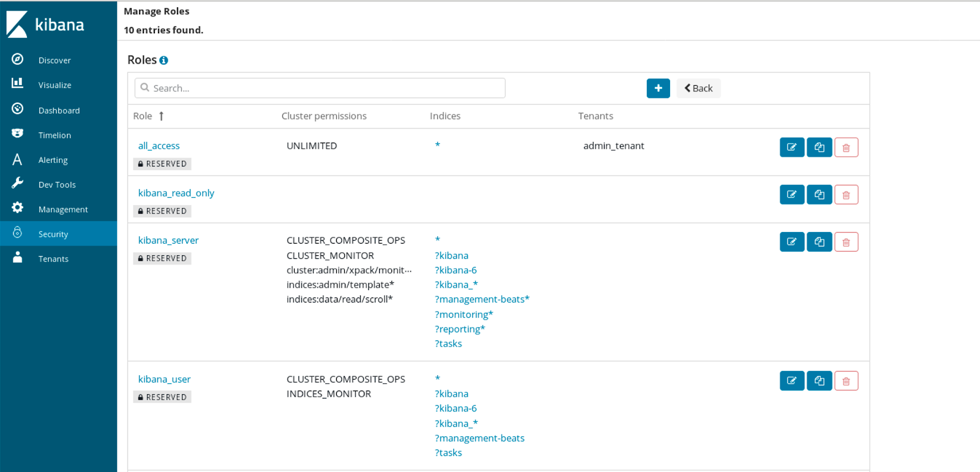Open Alerting icon in sidebar

(17, 159)
